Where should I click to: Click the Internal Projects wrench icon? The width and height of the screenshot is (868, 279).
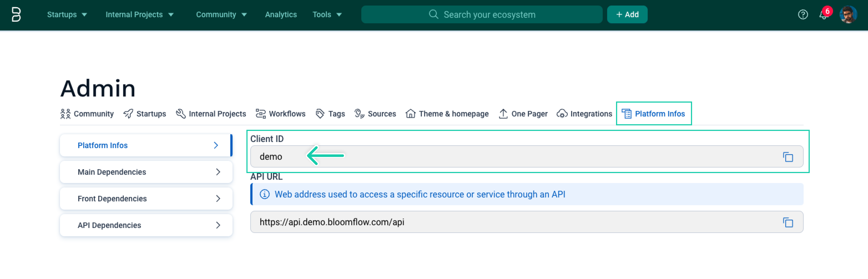(181, 114)
